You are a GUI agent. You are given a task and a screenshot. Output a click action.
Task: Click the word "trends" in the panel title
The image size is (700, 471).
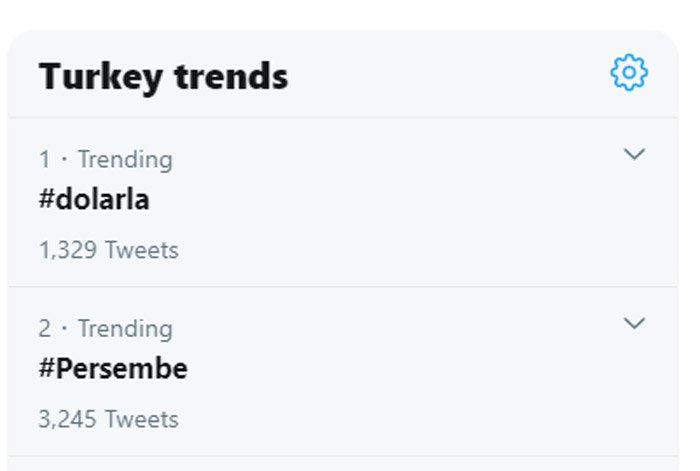click(231, 76)
